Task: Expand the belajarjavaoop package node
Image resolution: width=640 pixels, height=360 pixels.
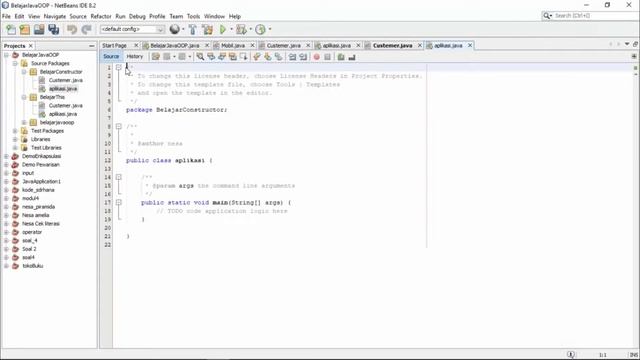Action: point(24,122)
